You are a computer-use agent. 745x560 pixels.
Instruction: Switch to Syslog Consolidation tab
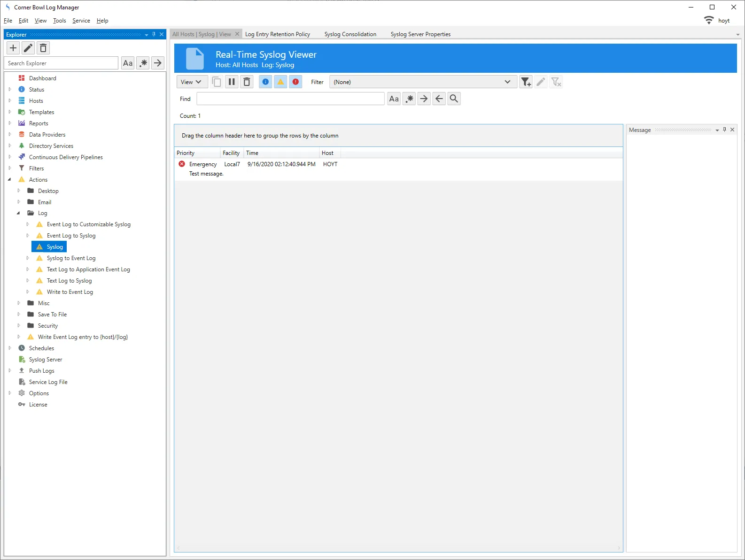point(350,34)
